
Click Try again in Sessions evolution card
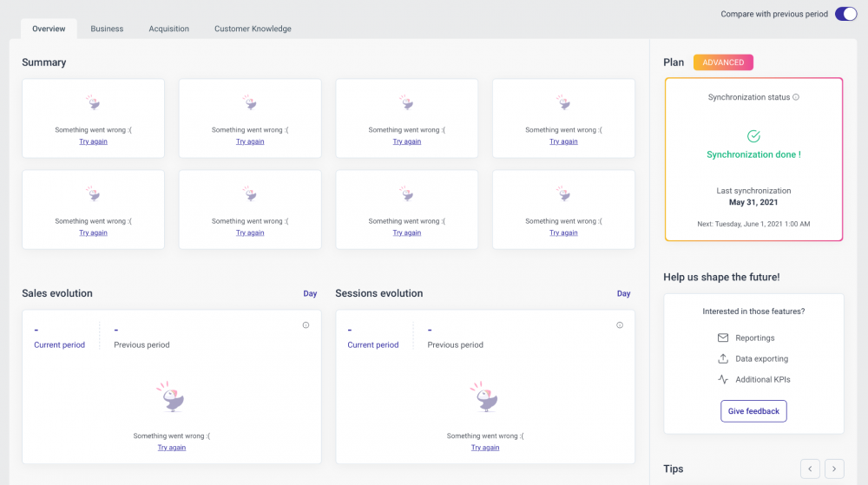click(x=485, y=448)
